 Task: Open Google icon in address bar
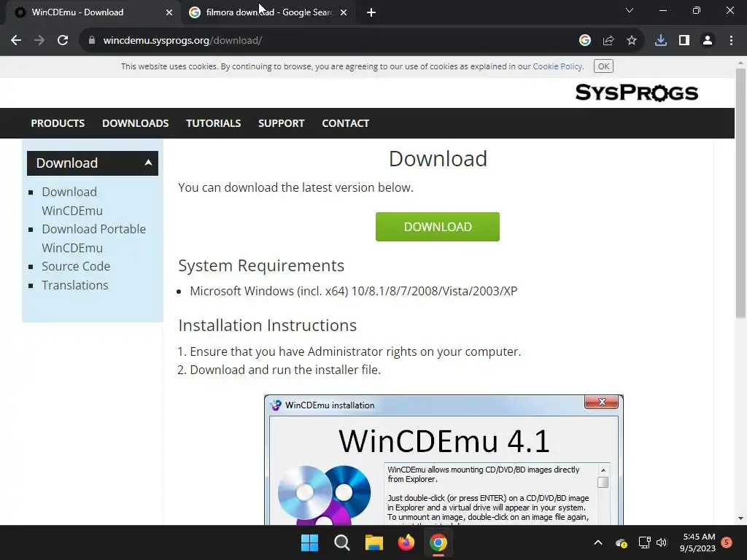tap(585, 41)
